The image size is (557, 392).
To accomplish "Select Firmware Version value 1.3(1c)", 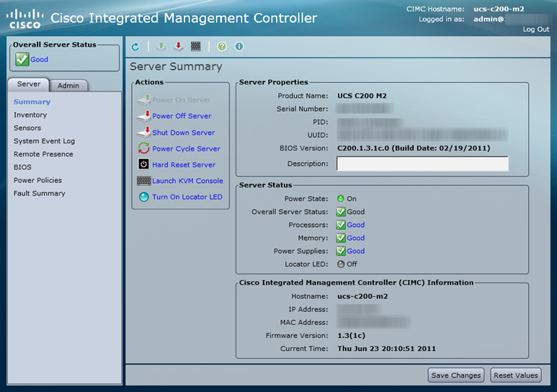I will click(x=351, y=336).
